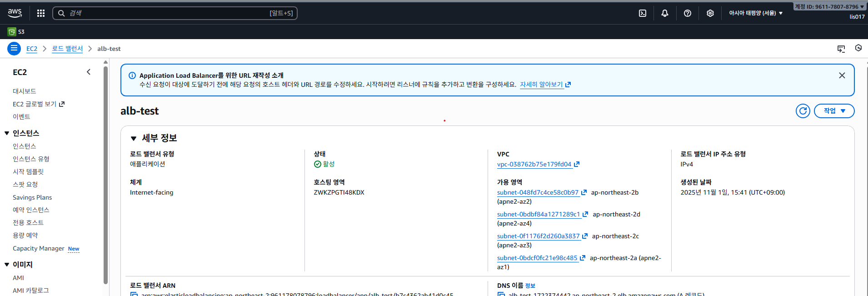Open the account ID dropdown

(829, 6)
